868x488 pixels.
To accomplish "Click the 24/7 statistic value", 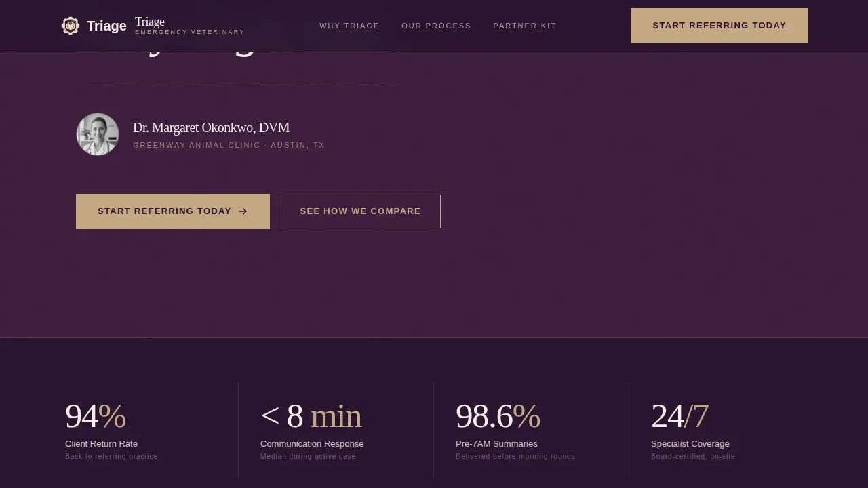I will pos(679,416).
